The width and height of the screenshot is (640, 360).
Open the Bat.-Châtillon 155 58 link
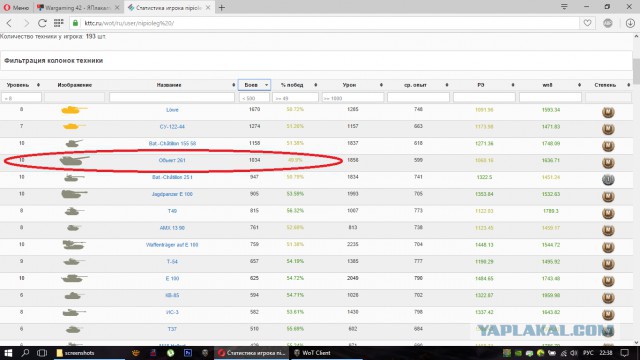(x=172, y=143)
